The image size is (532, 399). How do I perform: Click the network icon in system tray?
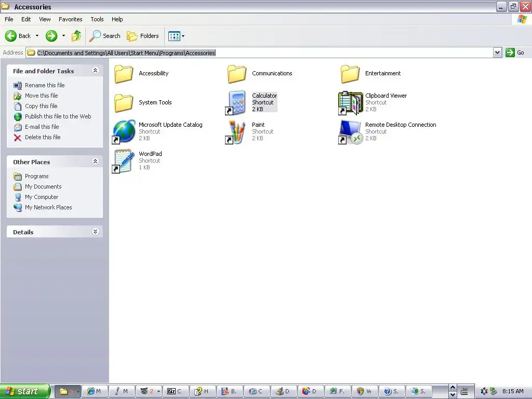pos(484,392)
